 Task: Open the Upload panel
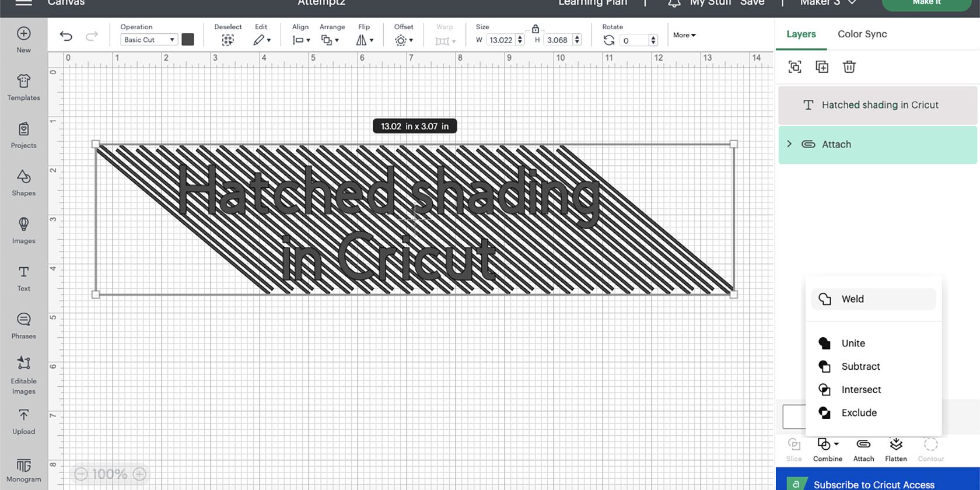click(x=23, y=422)
